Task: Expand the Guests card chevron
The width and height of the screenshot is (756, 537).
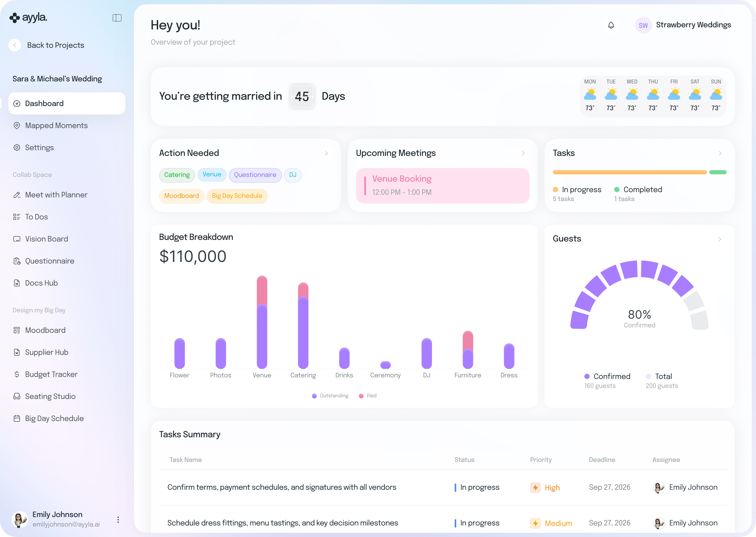Action: click(x=720, y=239)
